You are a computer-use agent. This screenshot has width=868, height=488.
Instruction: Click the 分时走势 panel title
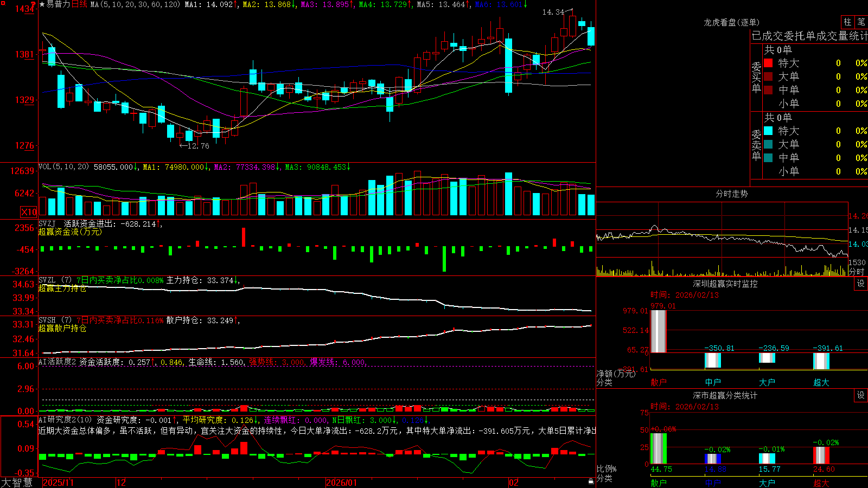coord(732,194)
